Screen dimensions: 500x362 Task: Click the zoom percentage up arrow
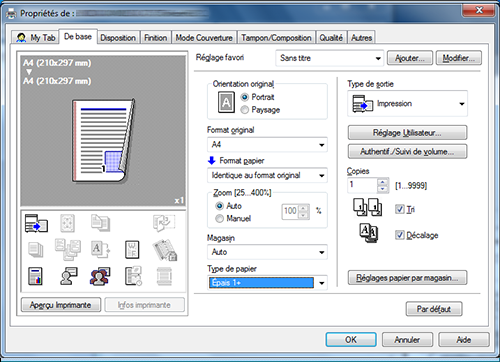click(303, 208)
